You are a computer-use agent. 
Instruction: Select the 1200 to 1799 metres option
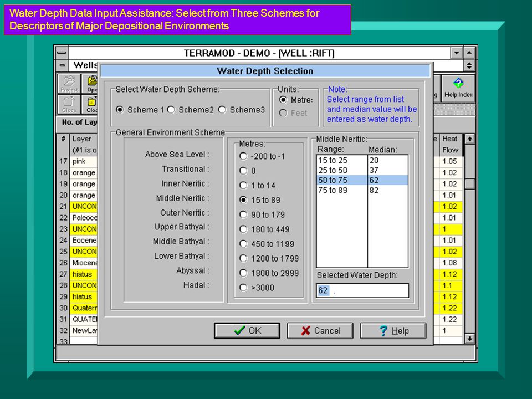click(x=243, y=259)
